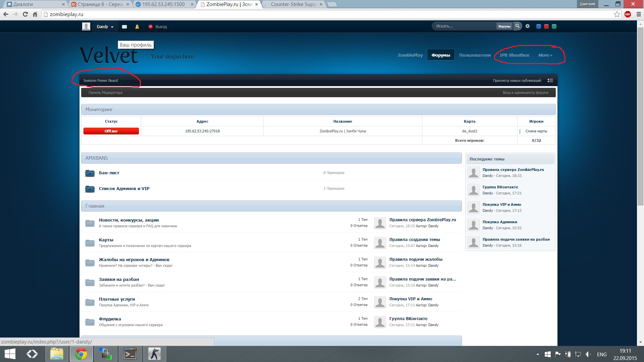The image size is (644, 362).
Task: Open Counter-Strike from the taskbar
Action: coord(155,354)
